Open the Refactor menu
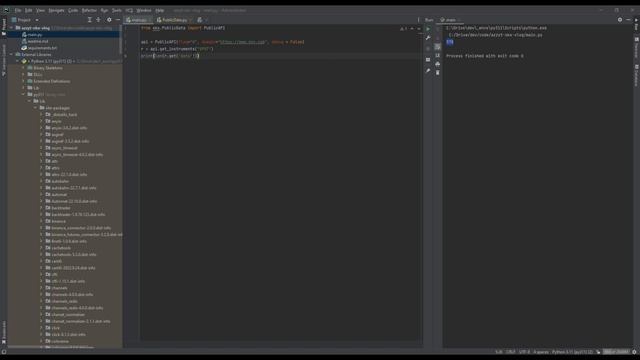Image resolution: width=640 pixels, height=360 pixels. click(x=89, y=10)
